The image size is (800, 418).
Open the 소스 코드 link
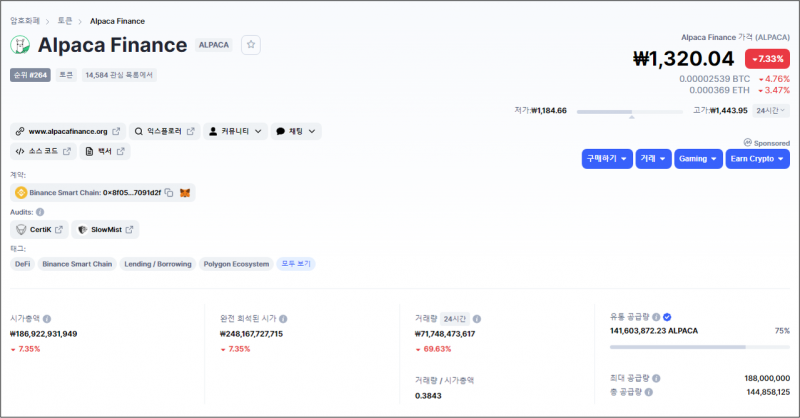[43, 151]
